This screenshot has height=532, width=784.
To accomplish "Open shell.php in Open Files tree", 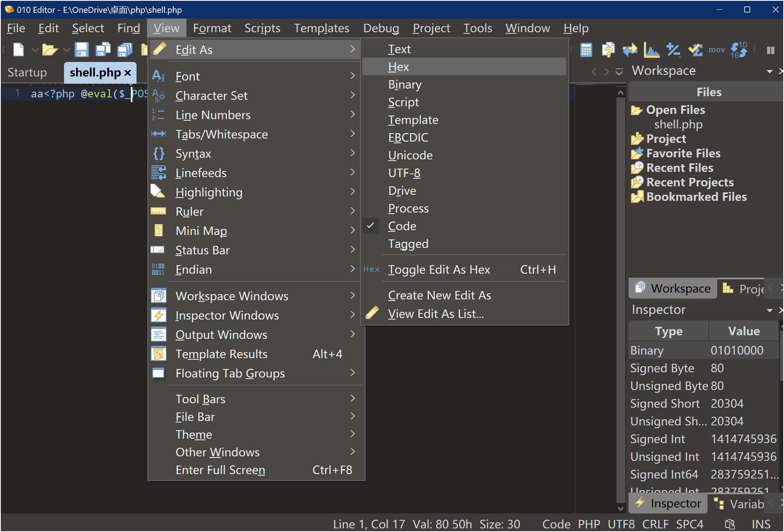I will (678, 124).
